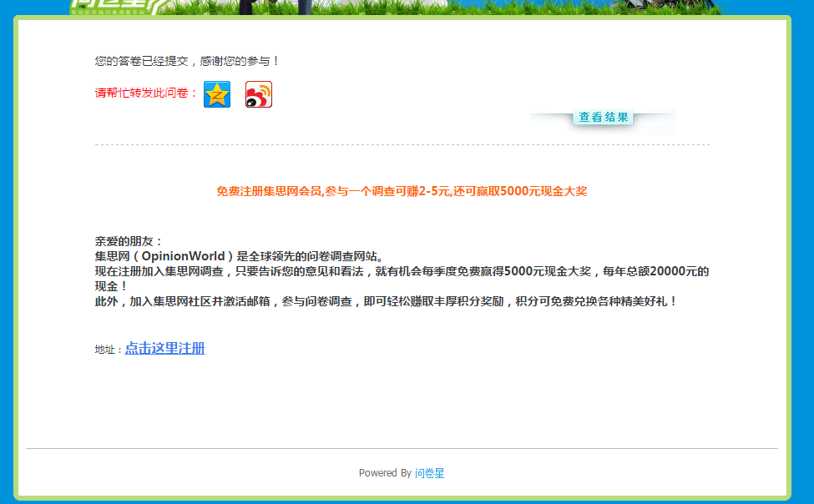Click the 您的答卷已经提交 confirmation text
814x504 pixels.
tap(186, 61)
